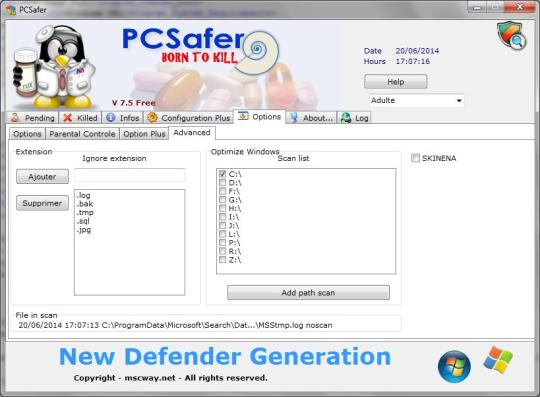Check the H:\ drive checkbox
Screen dimensions: 540x397
[222, 208]
